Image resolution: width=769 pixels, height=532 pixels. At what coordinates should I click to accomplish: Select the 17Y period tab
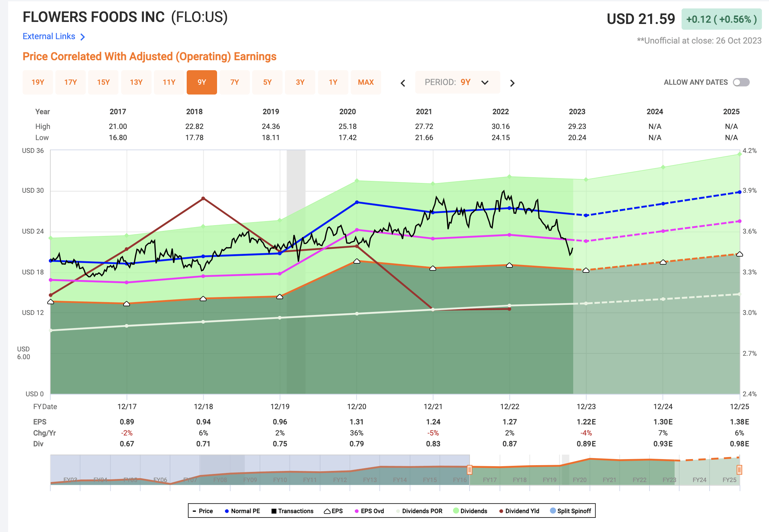click(x=71, y=82)
